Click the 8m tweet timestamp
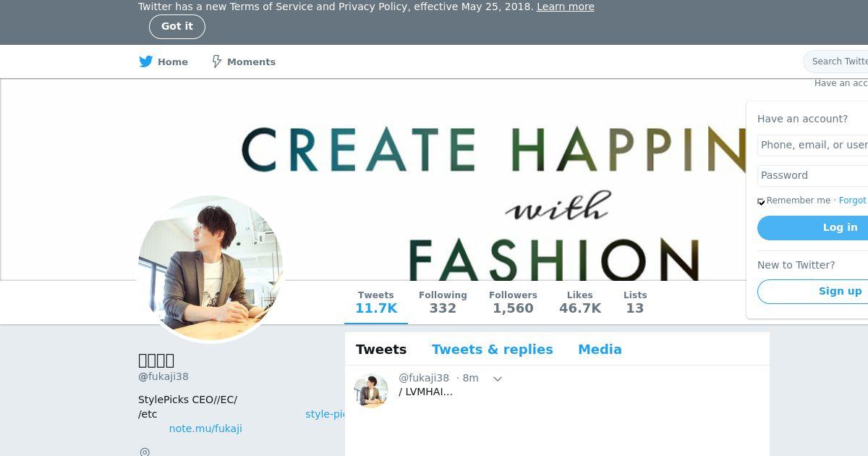868x456 pixels. point(470,378)
